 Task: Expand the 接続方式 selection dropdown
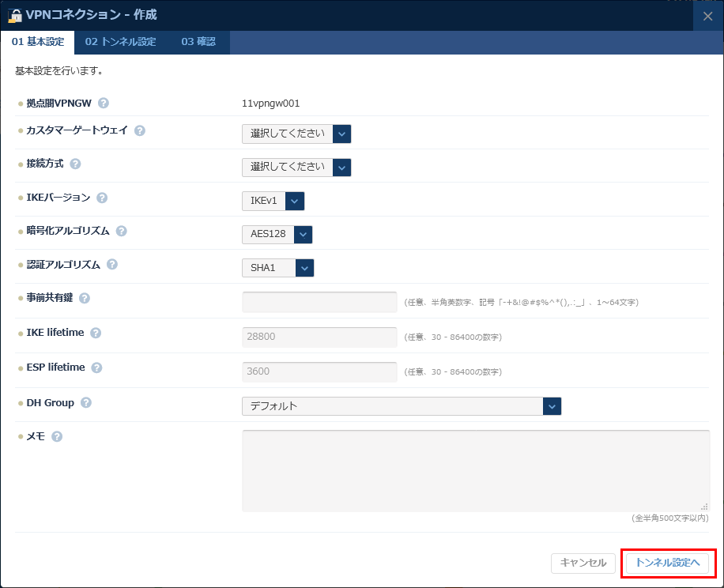coord(296,167)
